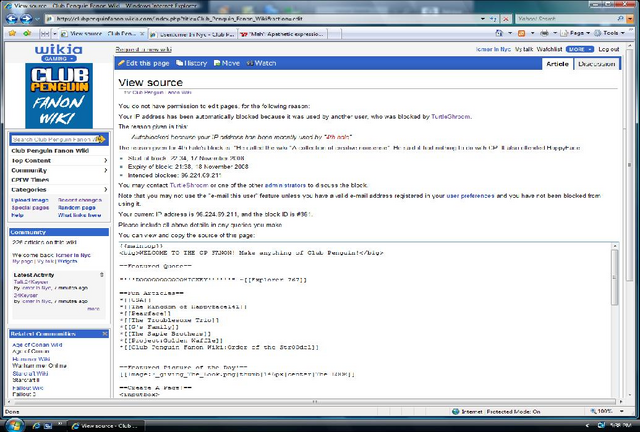Image resolution: width=640 pixels, height=432 pixels.
Task: Click the Watch page button
Action: point(261,63)
